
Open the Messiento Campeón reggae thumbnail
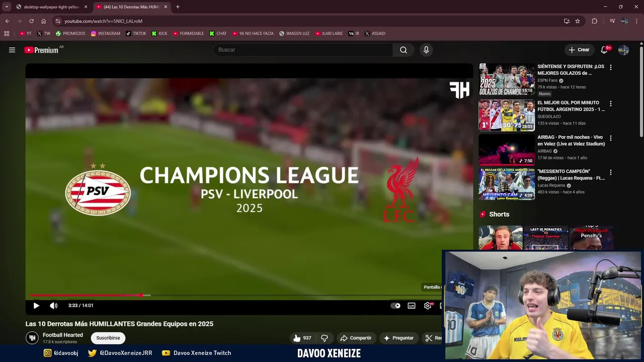[x=507, y=184]
